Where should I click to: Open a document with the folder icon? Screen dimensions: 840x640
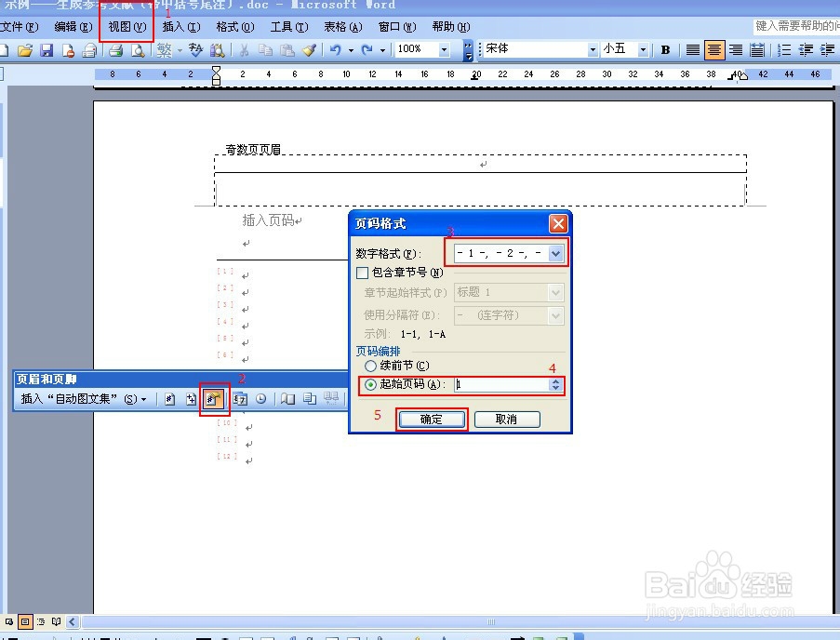pos(24,50)
